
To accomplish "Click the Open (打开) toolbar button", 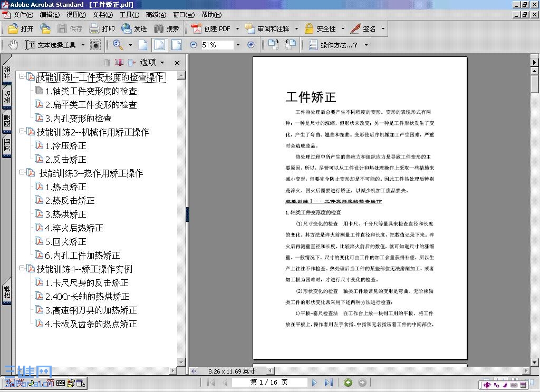I will click(21, 28).
